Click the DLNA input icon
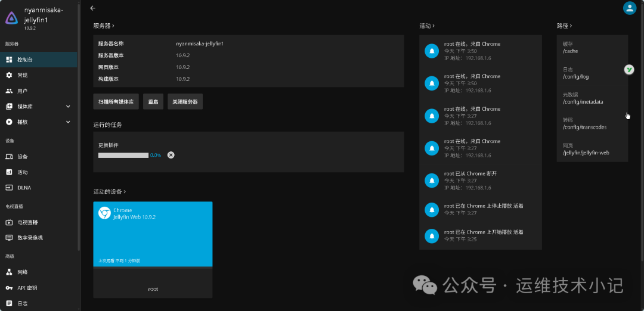The height and width of the screenshot is (311, 644). click(x=9, y=188)
